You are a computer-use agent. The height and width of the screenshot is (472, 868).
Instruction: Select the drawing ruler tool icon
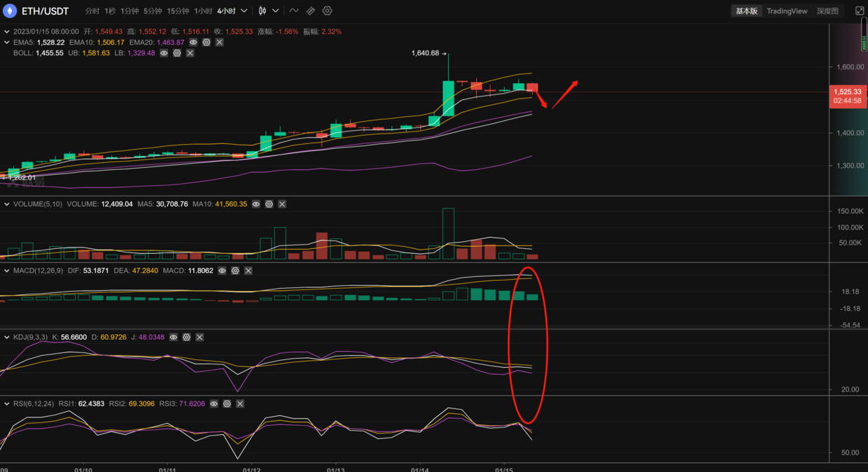click(x=311, y=11)
